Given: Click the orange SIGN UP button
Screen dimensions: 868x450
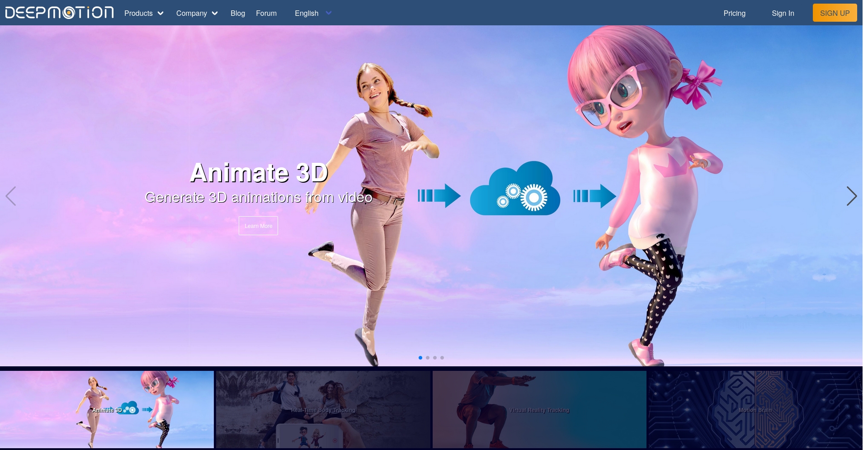Looking at the screenshot, I should [x=835, y=13].
